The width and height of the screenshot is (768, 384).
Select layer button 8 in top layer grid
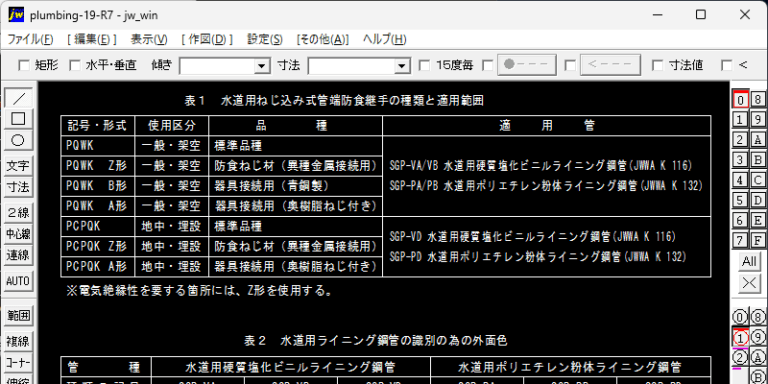coord(758,99)
